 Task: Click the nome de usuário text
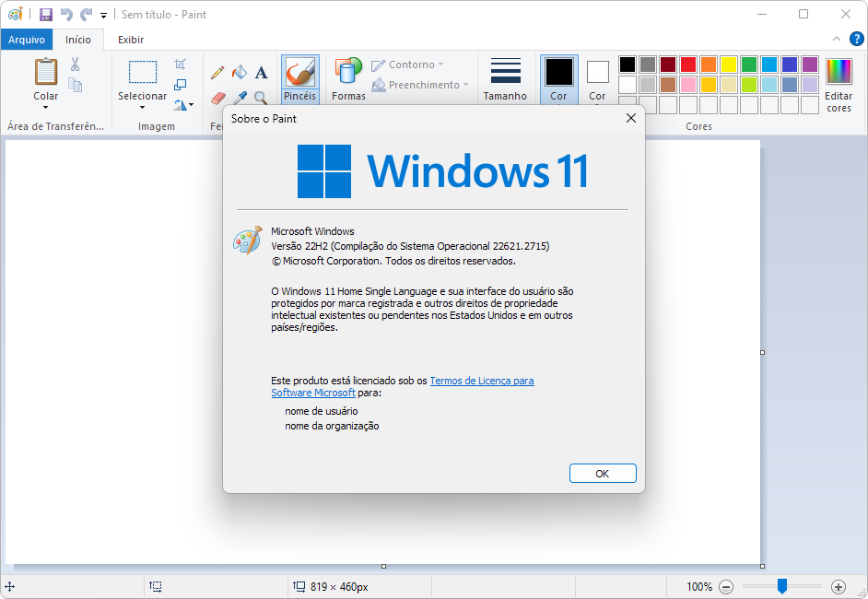tap(322, 411)
